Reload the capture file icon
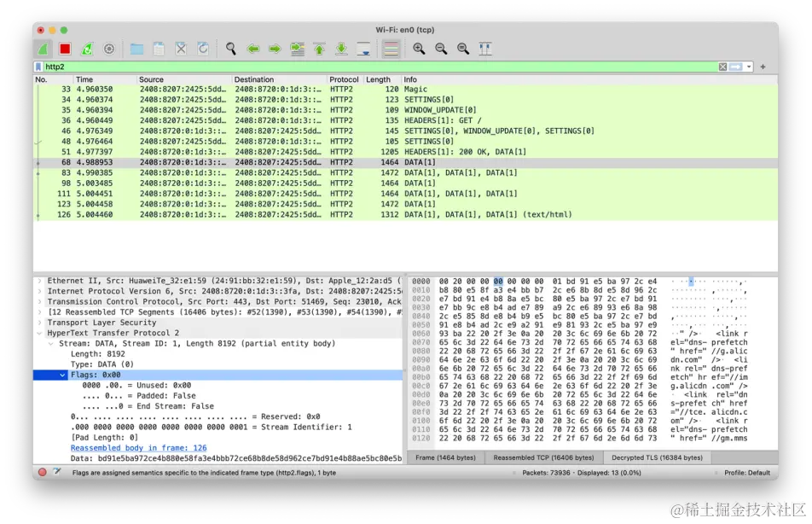Viewport: 812px width, 524px height. pyautogui.click(x=203, y=49)
